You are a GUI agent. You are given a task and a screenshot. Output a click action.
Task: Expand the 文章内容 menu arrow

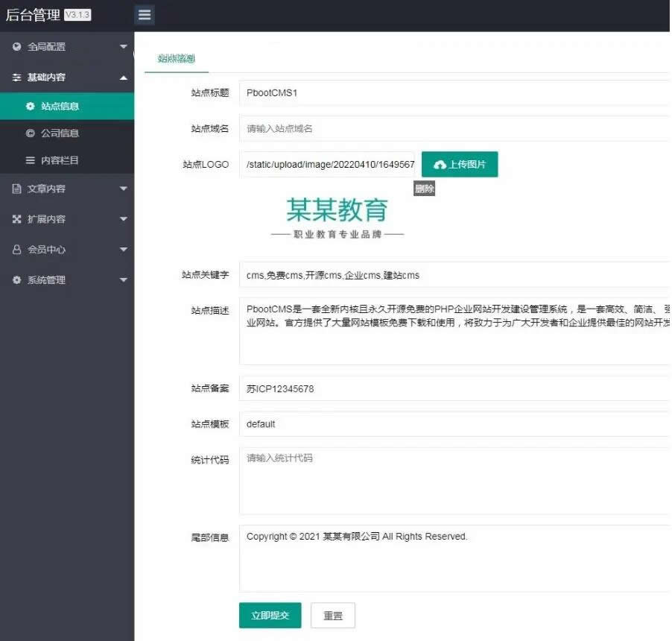124,189
